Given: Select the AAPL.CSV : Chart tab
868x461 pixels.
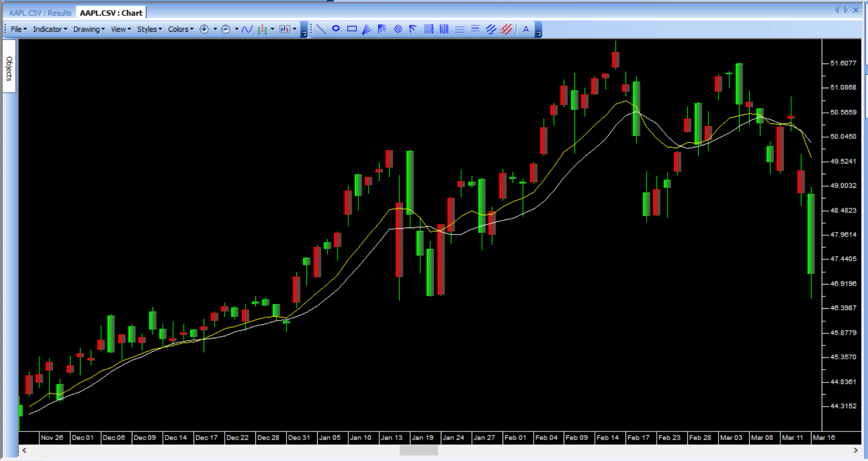Looking at the screenshot, I should (x=111, y=13).
